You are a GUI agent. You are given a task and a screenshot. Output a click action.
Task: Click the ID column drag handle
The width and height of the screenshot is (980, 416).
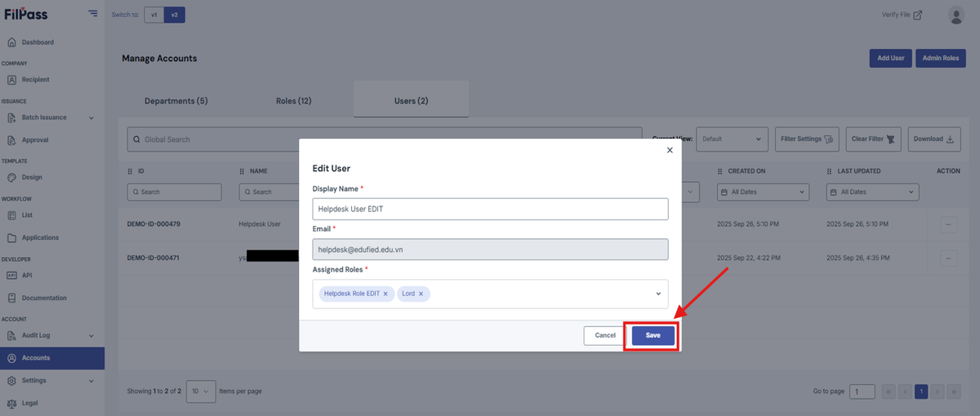click(131, 171)
